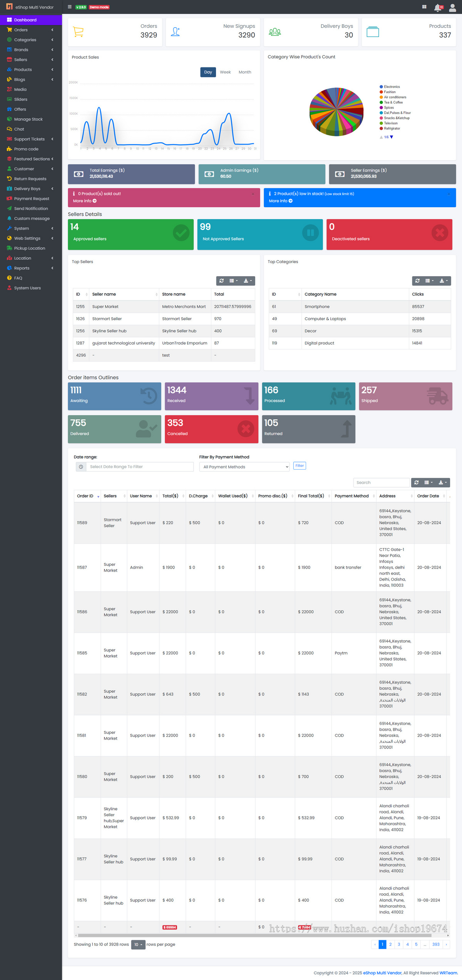Toggle the Fashion legend color swatch
The width and height of the screenshot is (462, 980).
pos(381,92)
